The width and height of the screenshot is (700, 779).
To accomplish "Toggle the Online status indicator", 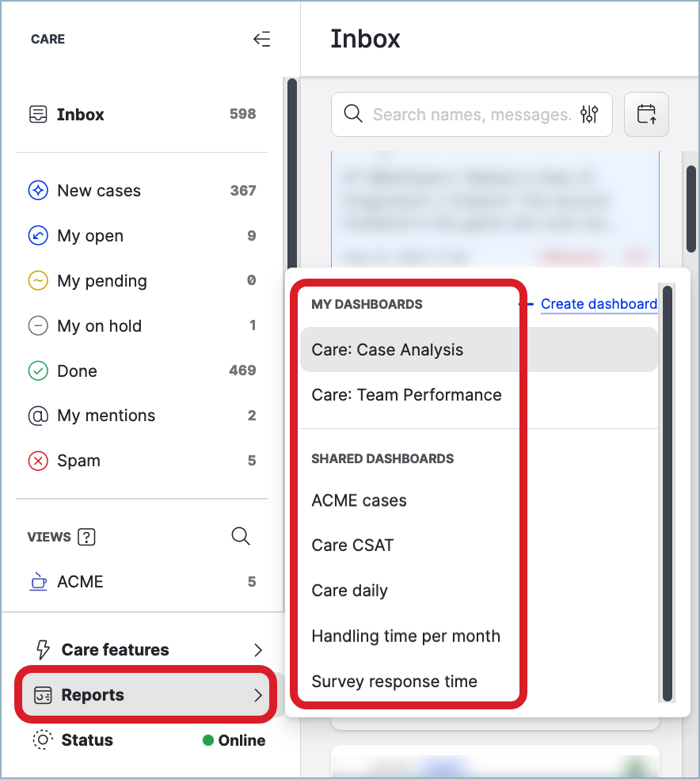I will click(x=234, y=740).
